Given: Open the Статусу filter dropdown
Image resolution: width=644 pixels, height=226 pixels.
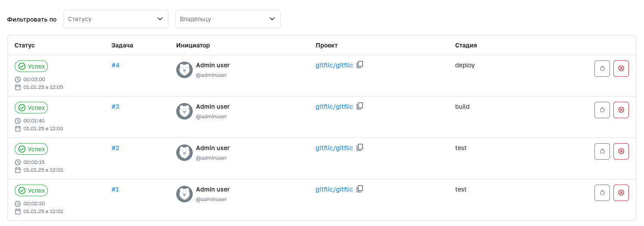Looking at the screenshot, I should 116,19.
